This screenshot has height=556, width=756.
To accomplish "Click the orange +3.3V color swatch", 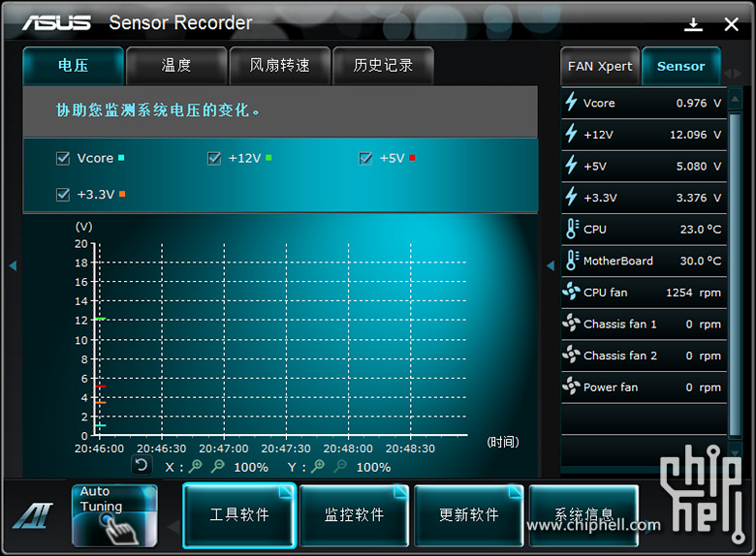I will [122, 194].
